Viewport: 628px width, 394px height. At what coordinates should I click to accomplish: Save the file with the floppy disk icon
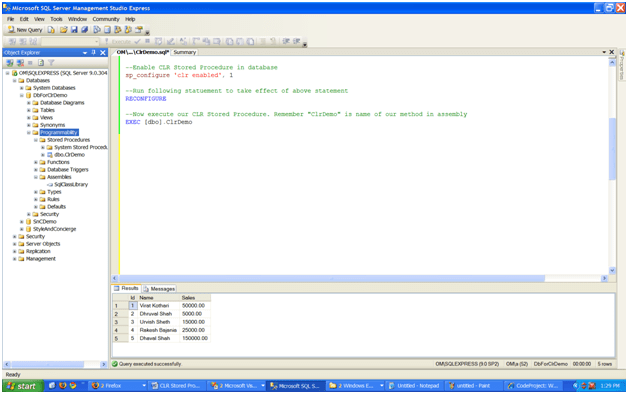[x=74, y=30]
